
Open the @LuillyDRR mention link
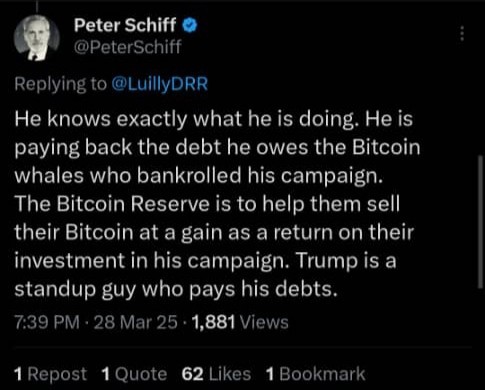tap(160, 84)
